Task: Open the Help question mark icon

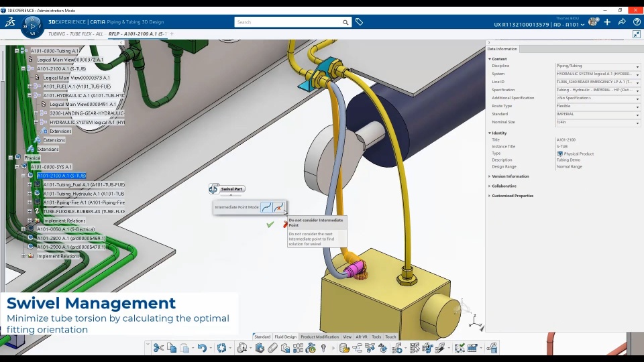Action: (637, 21)
